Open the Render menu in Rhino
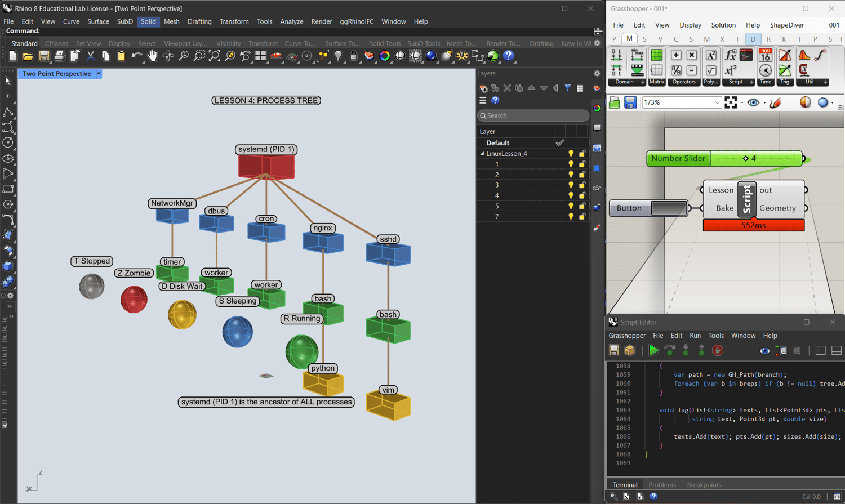This screenshot has width=845, height=504. pyautogui.click(x=321, y=21)
